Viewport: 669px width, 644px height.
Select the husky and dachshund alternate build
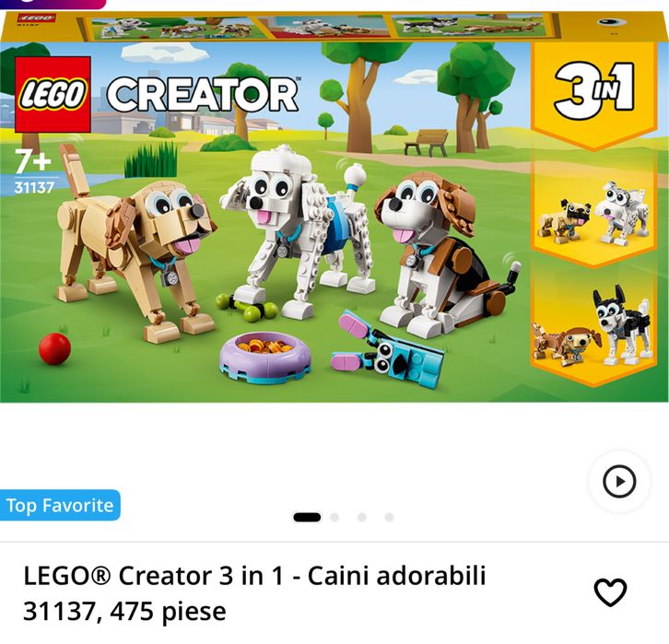pos(593,327)
